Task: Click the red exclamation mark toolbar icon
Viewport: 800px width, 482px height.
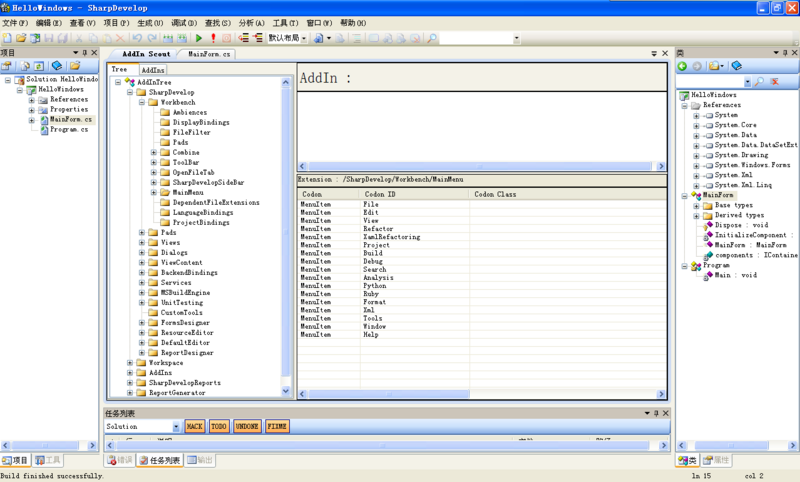Action: click(x=213, y=38)
